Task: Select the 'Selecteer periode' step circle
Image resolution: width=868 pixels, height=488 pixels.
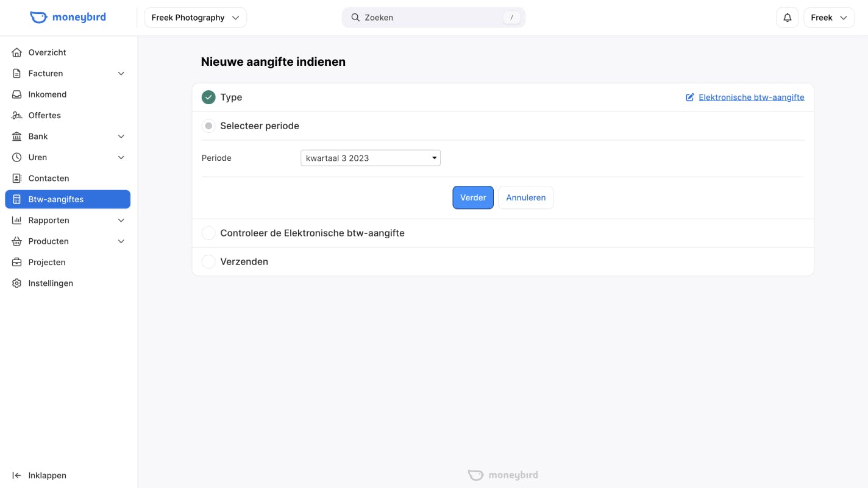Action: [208, 126]
